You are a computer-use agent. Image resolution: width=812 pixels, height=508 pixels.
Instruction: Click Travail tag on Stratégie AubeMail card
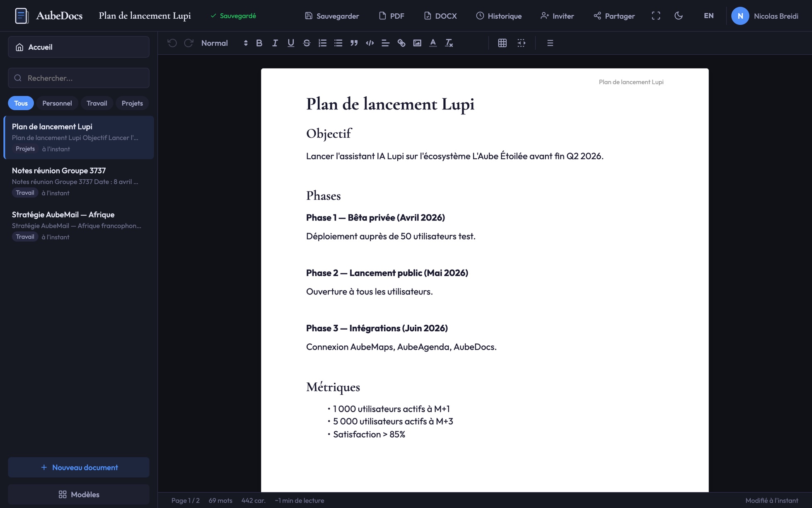tap(25, 236)
